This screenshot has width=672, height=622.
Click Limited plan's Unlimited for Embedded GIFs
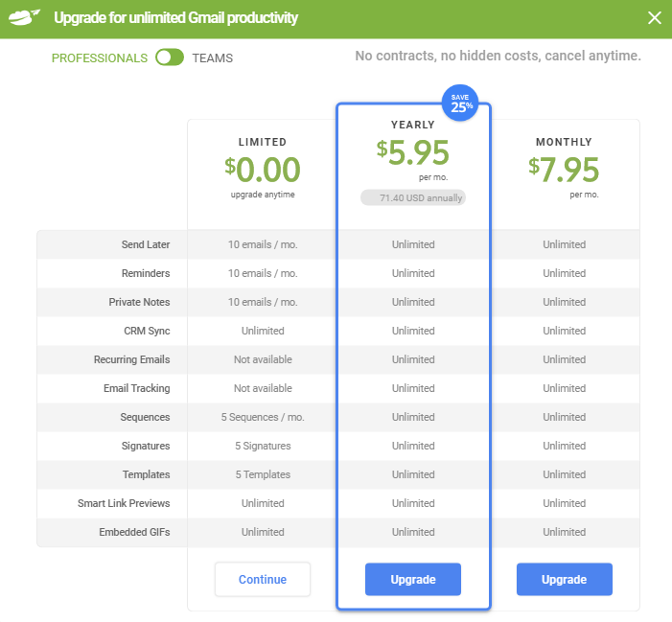click(x=263, y=532)
